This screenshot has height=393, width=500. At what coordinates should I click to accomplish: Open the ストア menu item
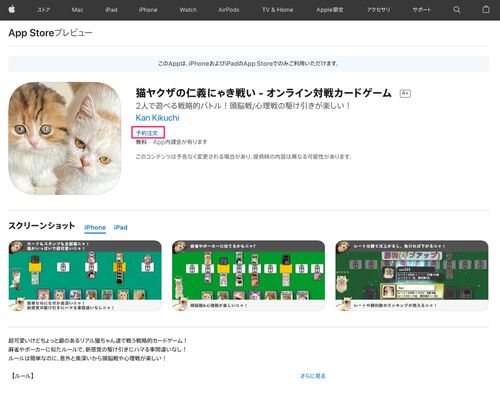(x=43, y=10)
